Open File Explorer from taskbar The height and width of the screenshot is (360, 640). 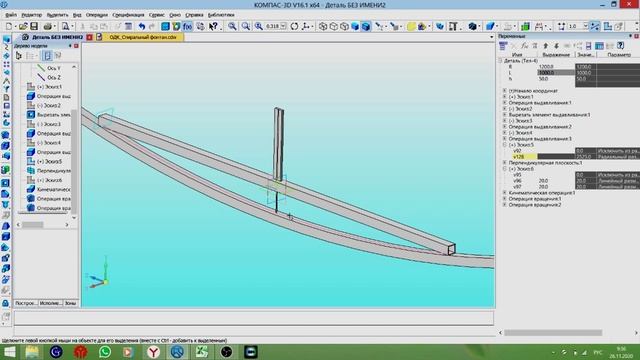coord(32,351)
